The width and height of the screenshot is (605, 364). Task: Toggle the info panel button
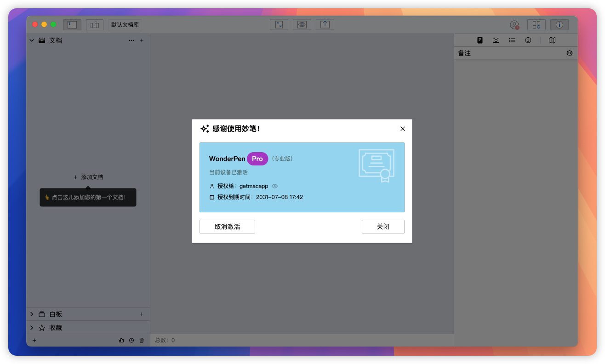coord(559,25)
